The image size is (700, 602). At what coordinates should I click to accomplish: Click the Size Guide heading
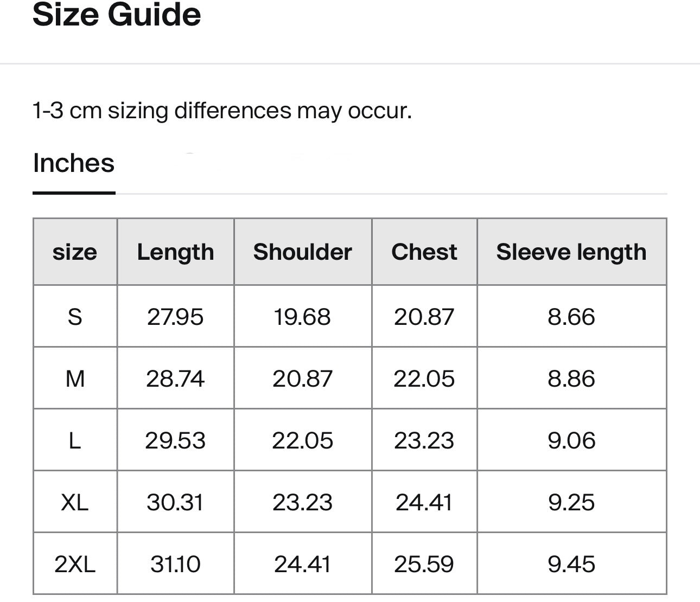coord(117,15)
